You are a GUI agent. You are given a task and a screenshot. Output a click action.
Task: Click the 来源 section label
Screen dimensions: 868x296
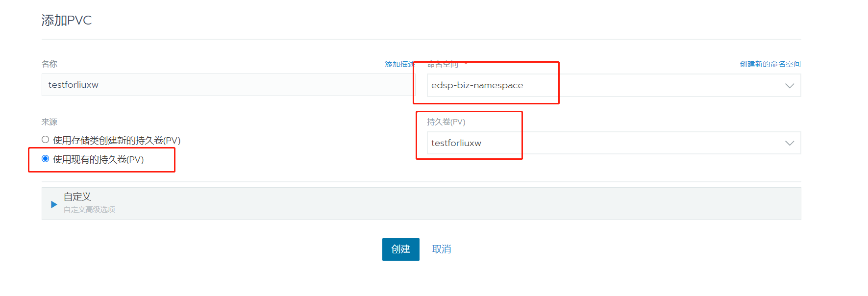[x=50, y=122]
